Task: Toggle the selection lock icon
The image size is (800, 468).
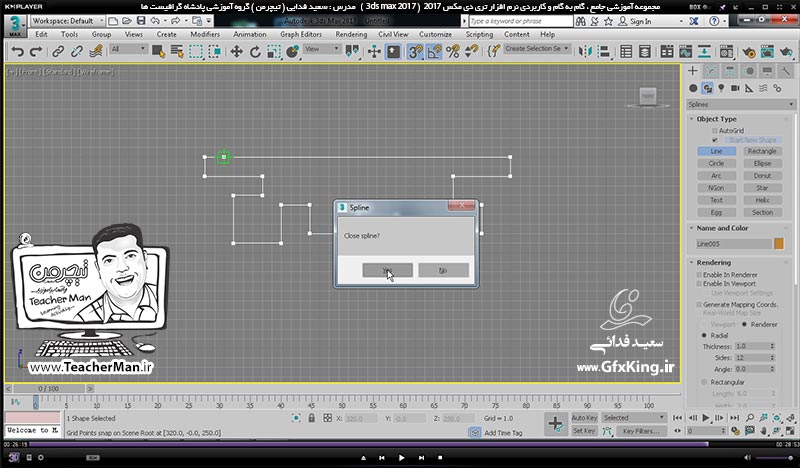Action: tap(311, 418)
